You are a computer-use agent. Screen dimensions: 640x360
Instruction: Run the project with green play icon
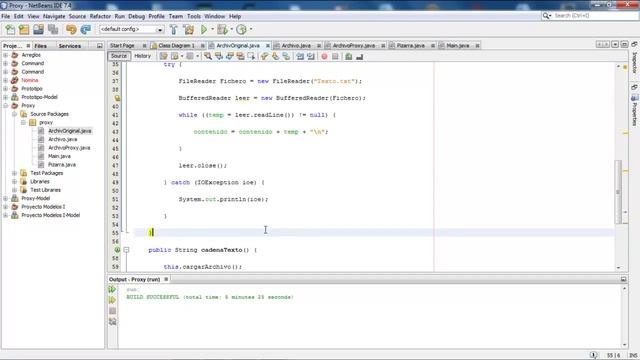(x=204, y=29)
